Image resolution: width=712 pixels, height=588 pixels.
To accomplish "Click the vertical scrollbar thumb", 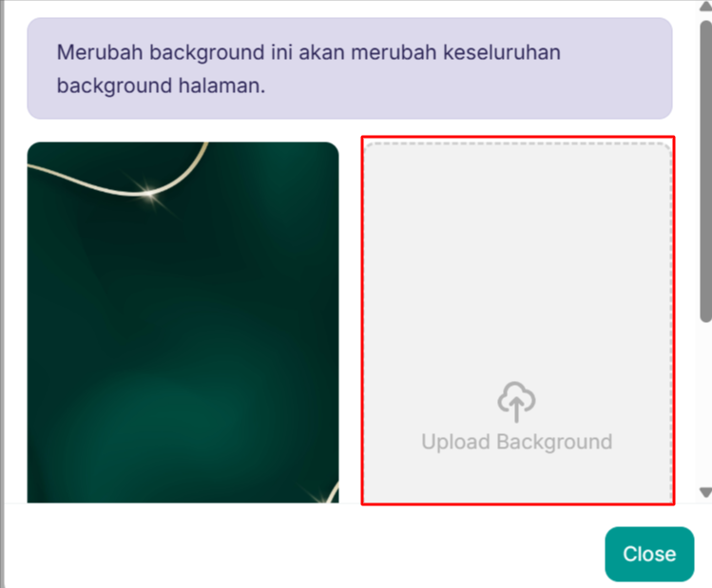I will tap(705, 172).
